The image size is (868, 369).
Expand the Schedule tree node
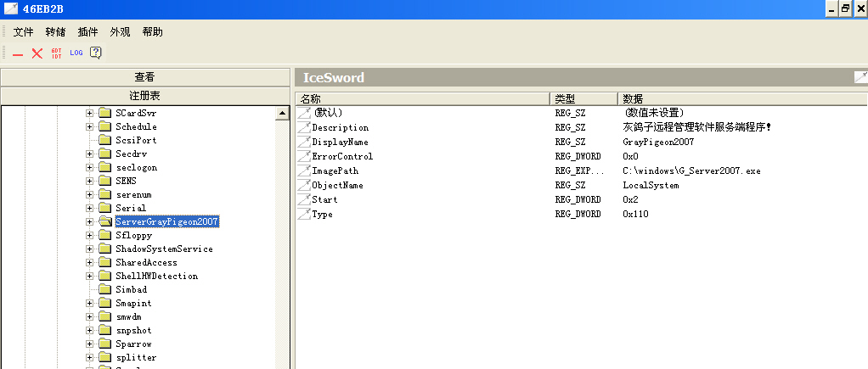point(89,126)
